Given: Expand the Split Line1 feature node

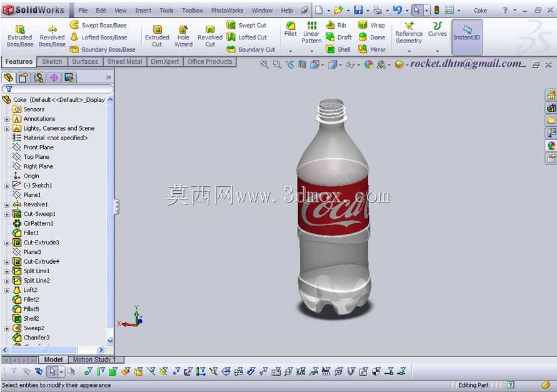Looking at the screenshot, I should click(7, 271).
